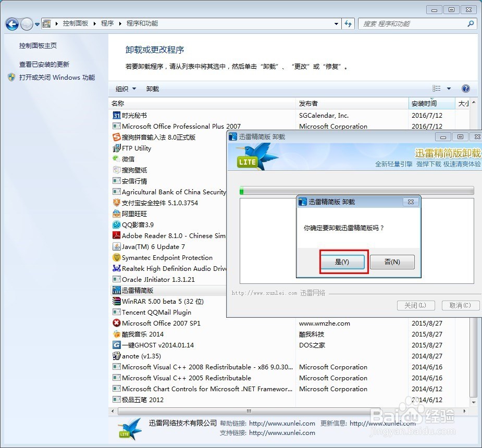Screen dimensions: 482x448
Task: Select the 一键GHOST v2014.01.14 icon
Action: click(x=117, y=345)
